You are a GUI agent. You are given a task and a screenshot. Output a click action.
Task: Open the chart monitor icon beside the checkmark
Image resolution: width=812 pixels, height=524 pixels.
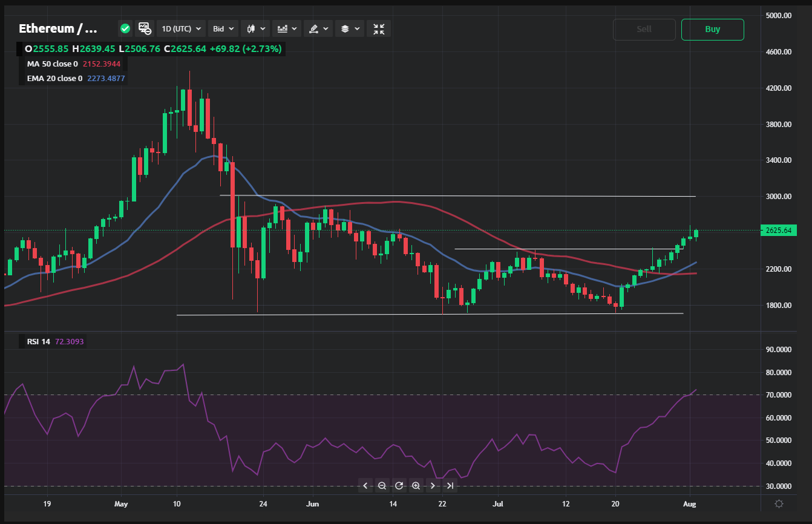[145, 28]
